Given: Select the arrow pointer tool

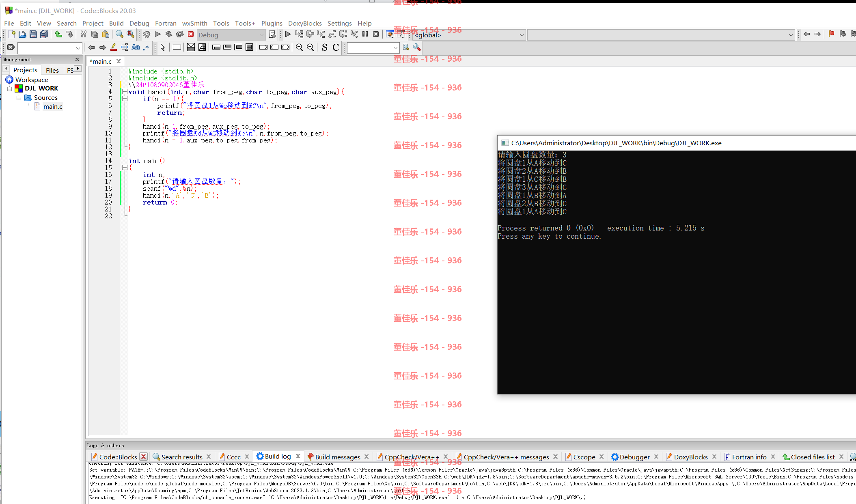Looking at the screenshot, I should 163,47.
